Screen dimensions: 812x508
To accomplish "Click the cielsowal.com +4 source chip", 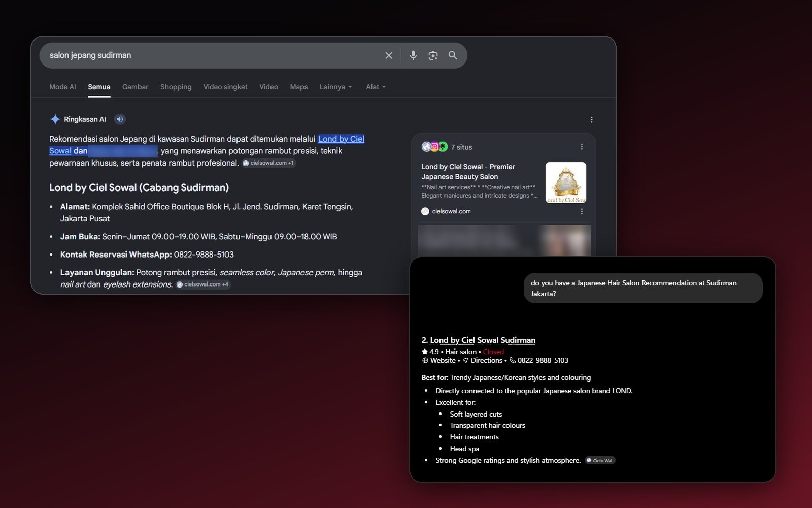I will click(203, 284).
